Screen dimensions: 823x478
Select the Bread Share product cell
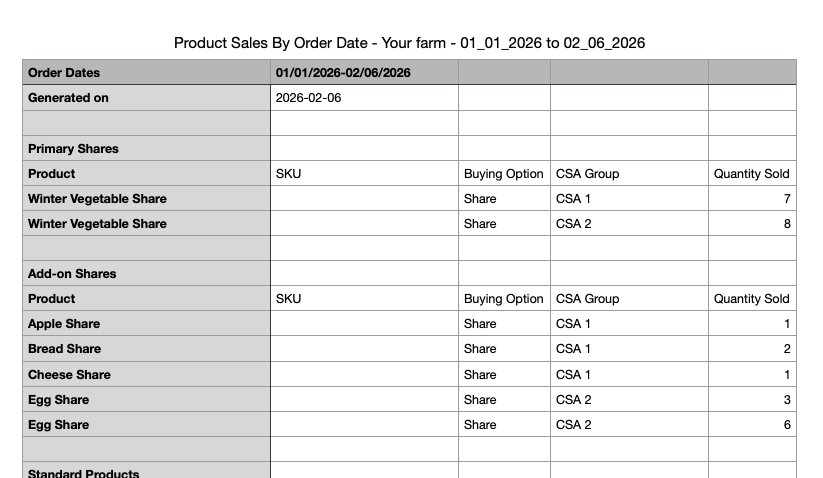(x=64, y=349)
